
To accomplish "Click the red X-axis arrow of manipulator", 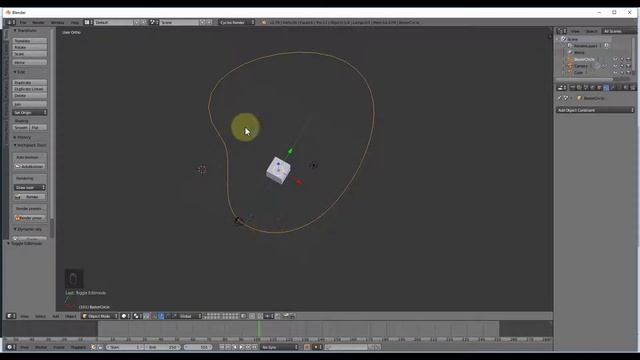I will point(299,182).
